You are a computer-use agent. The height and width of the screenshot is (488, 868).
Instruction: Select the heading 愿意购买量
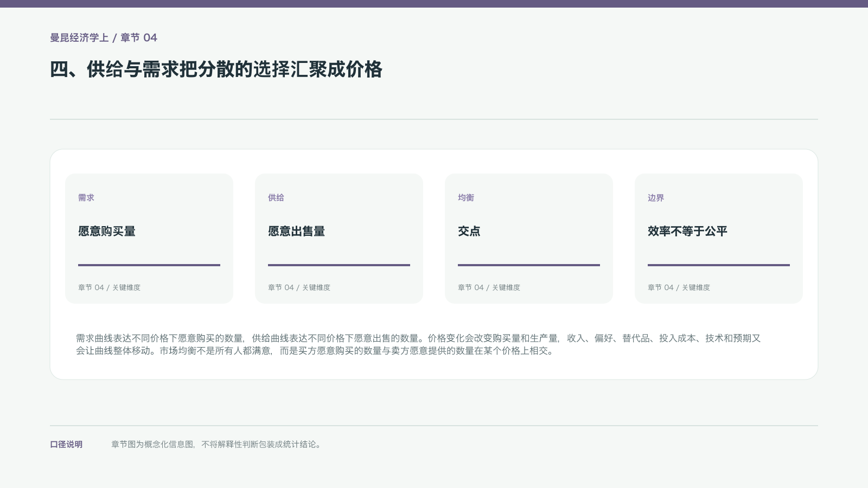(x=107, y=231)
